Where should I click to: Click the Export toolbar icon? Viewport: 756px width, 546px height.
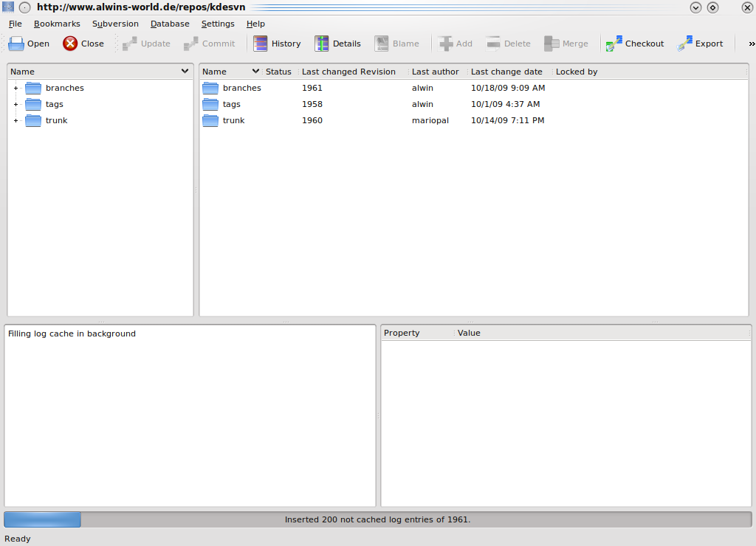684,44
